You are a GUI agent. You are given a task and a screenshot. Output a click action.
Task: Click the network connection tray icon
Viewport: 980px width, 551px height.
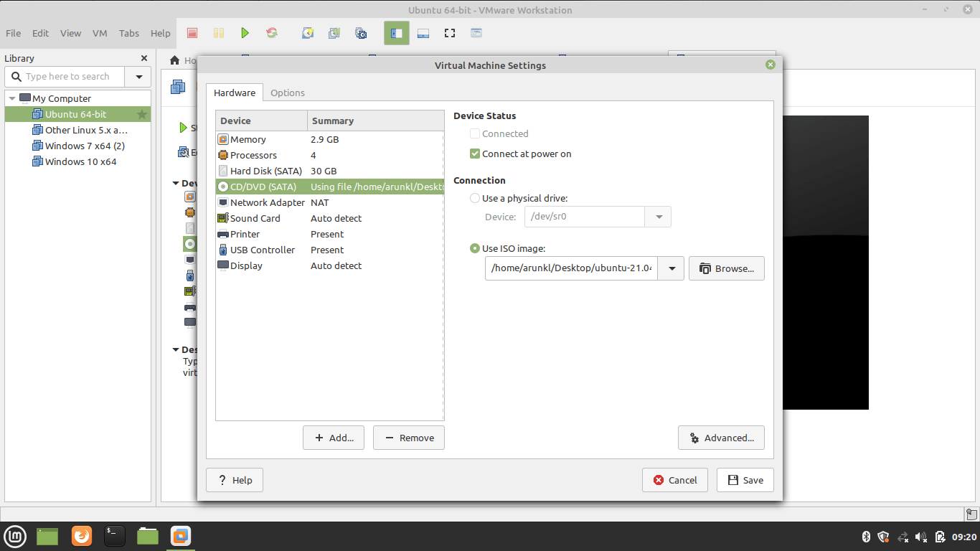click(903, 537)
